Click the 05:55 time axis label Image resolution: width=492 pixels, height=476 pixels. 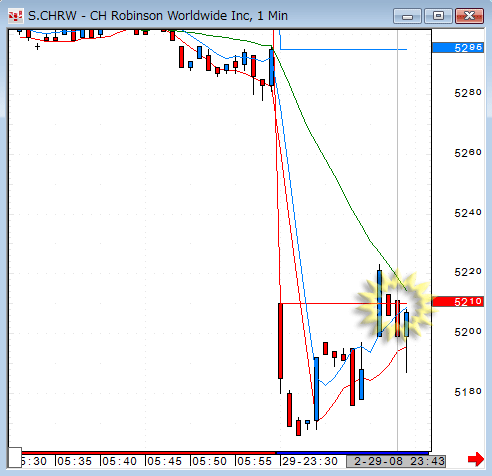coord(255,461)
